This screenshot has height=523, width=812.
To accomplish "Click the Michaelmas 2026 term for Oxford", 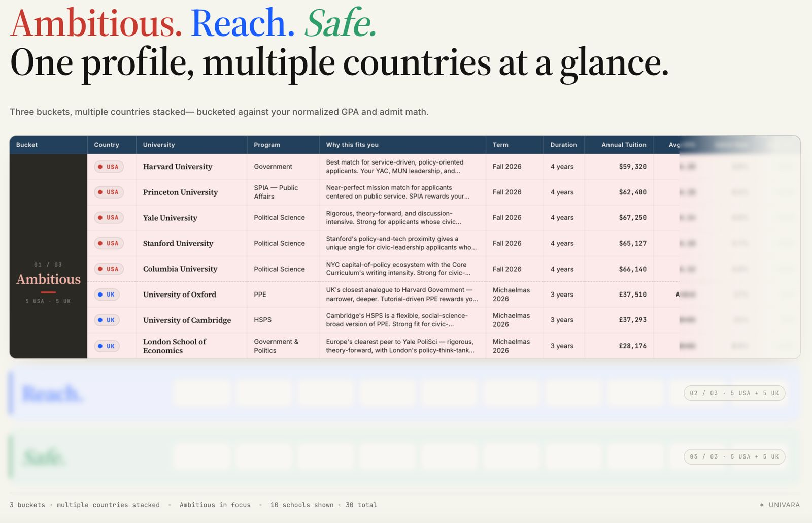I will click(511, 295).
